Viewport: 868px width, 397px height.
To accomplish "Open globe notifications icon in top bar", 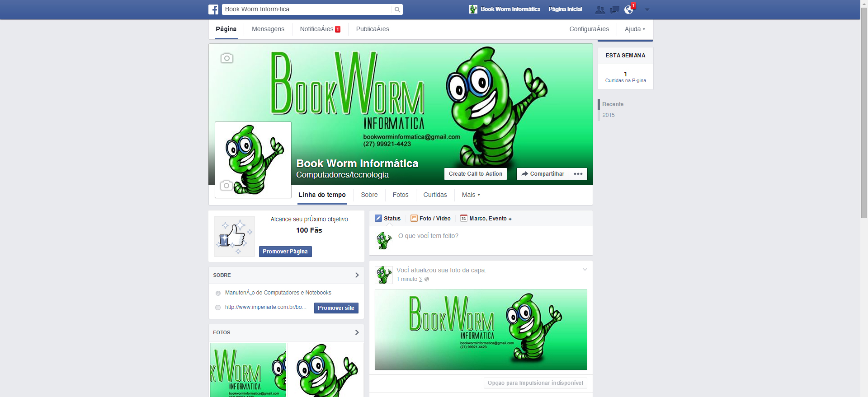I will (x=629, y=9).
